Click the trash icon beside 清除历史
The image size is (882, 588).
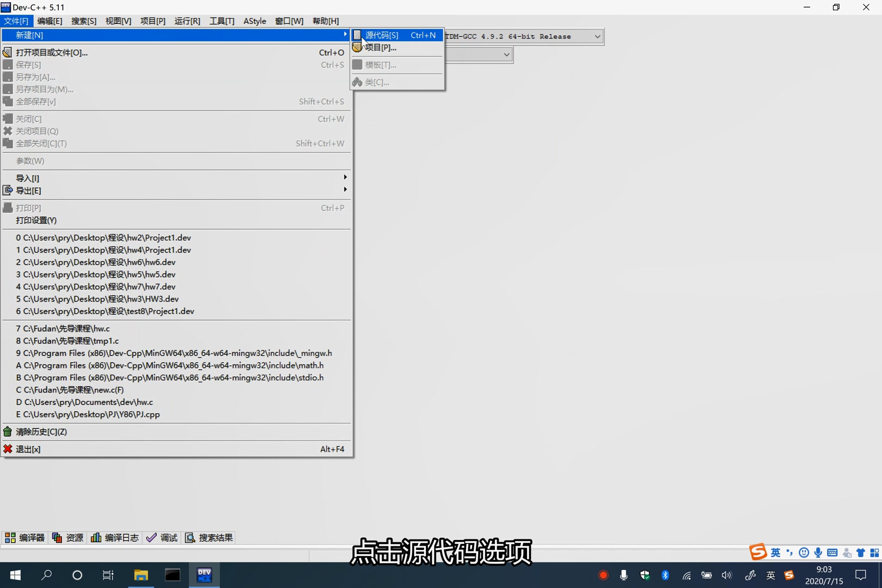click(x=8, y=431)
